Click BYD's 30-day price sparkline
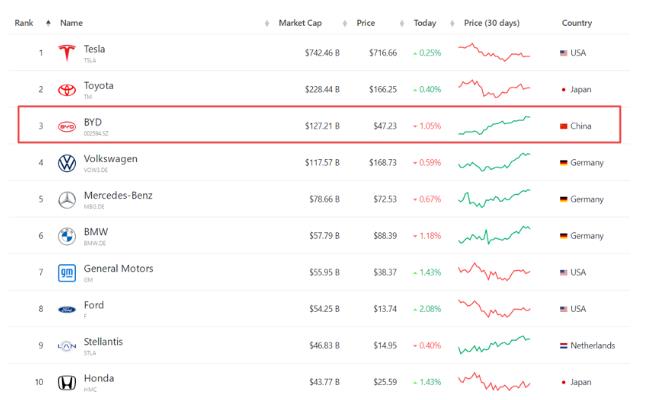Viewport: 667px width, 400px height. (494, 127)
